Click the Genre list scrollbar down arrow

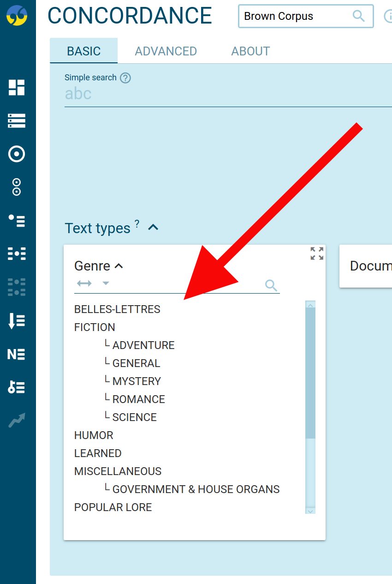pyautogui.click(x=310, y=510)
